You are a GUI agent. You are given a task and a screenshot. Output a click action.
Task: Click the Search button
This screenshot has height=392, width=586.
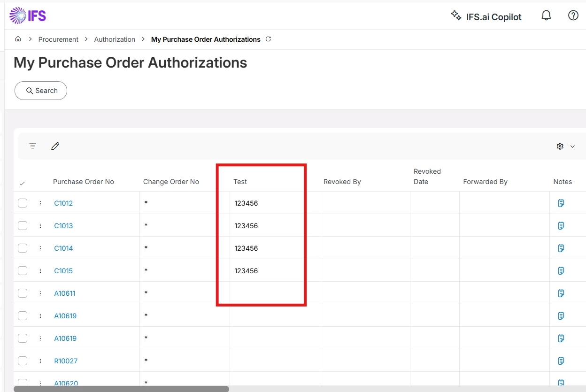pyautogui.click(x=41, y=91)
